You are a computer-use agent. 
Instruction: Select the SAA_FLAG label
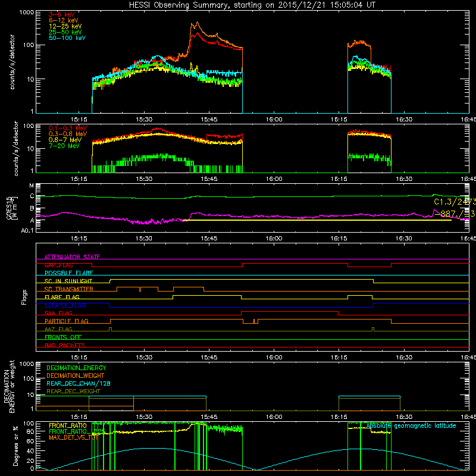click(x=58, y=313)
